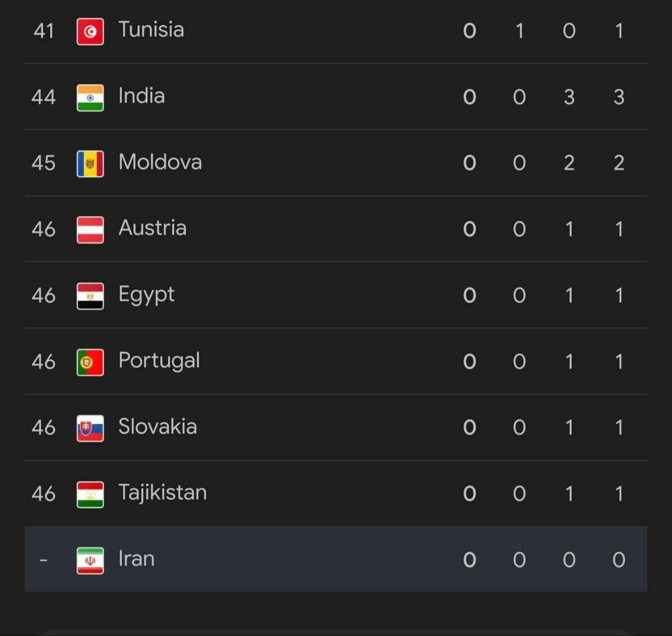672x636 pixels.
Task: Click the Portugal flag icon
Action: pyautogui.click(x=90, y=362)
